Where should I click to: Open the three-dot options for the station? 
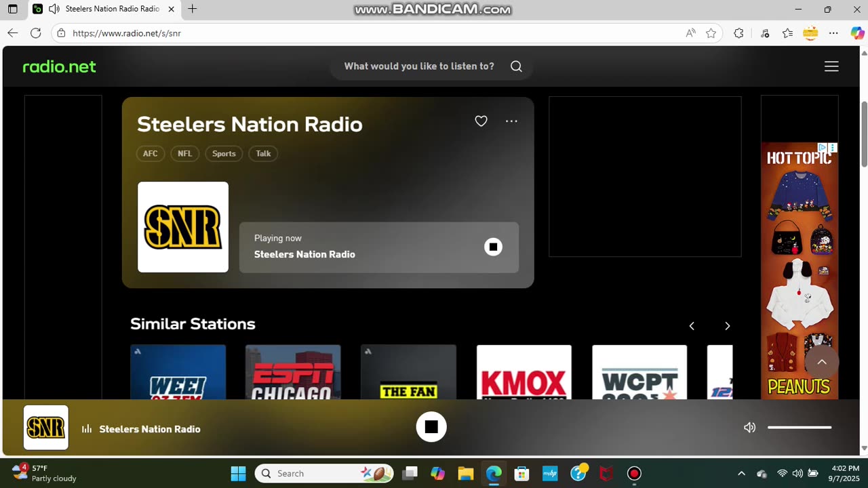(x=511, y=121)
